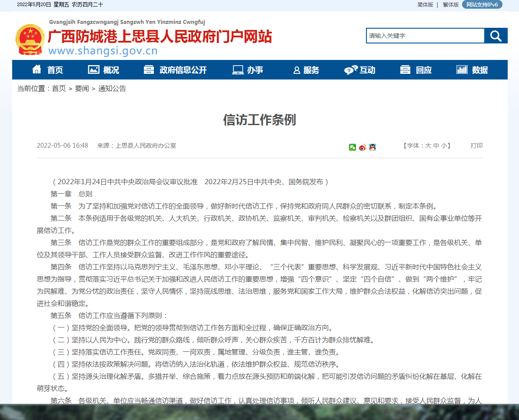Screen dimensions: 519x420
Task: Click the chat bubble icon beside 互动
Action: [x=351, y=70]
